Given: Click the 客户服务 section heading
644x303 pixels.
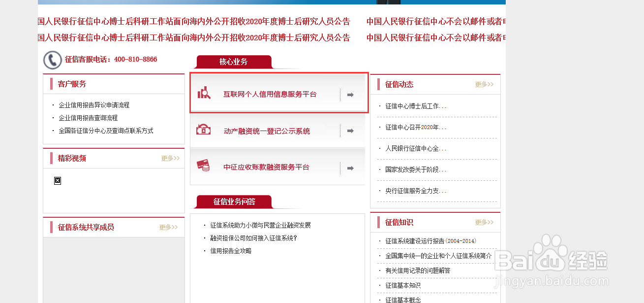Looking at the screenshot, I should 72,84.
